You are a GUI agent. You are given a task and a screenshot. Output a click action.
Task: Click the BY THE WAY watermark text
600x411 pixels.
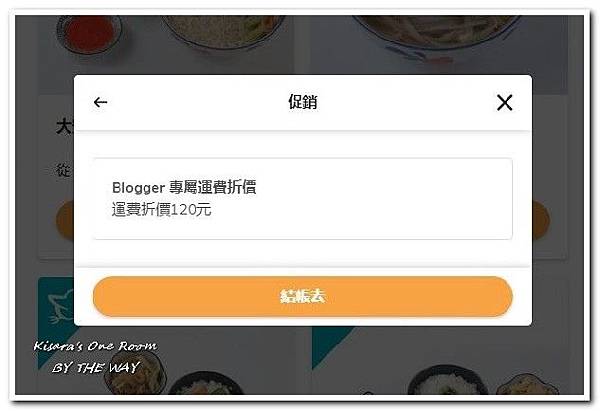point(96,368)
